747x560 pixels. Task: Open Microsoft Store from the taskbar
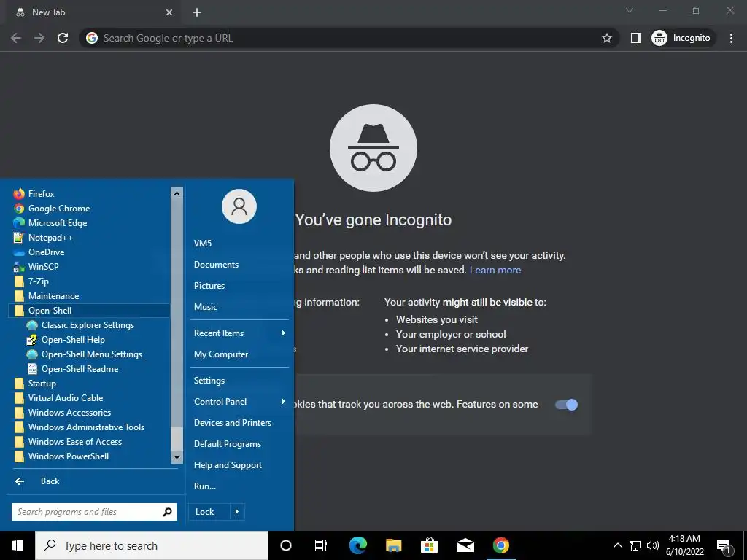[x=429, y=545]
